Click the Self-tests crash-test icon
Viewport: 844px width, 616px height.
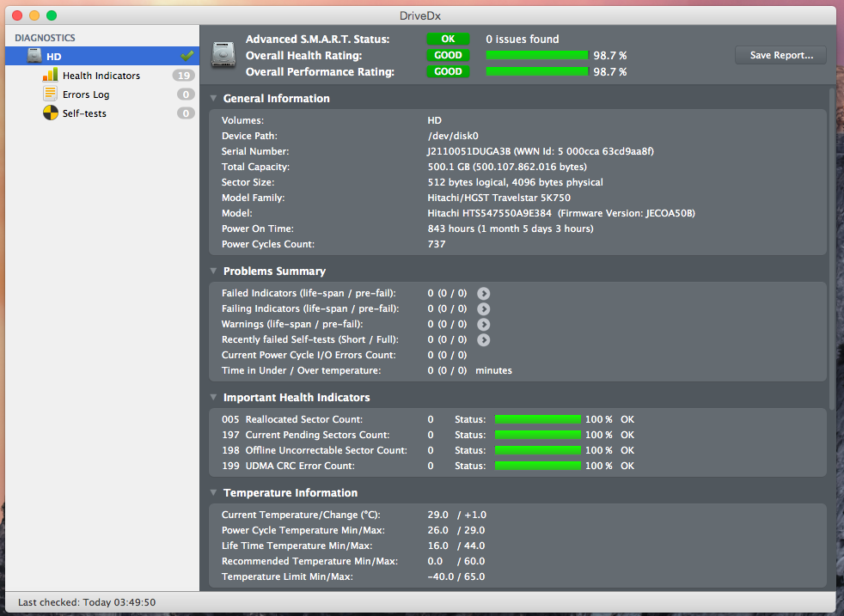[51, 113]
